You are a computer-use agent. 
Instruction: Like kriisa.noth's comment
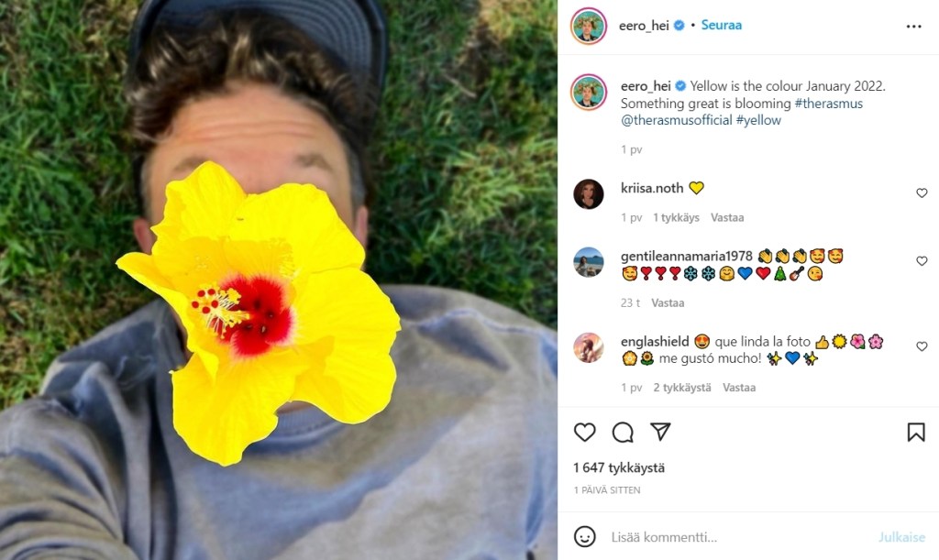(922, 193)
